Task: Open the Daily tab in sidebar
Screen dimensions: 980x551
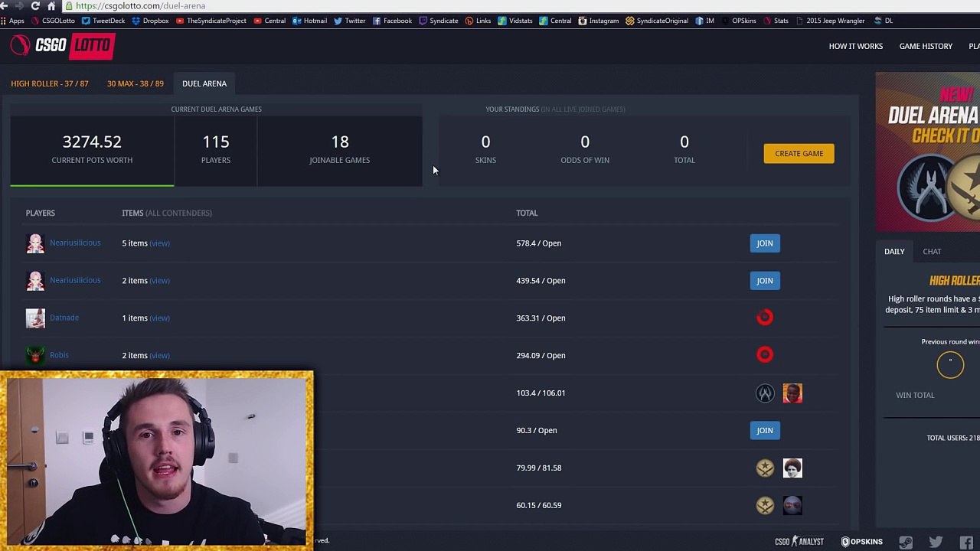Action: coord(894,251)
